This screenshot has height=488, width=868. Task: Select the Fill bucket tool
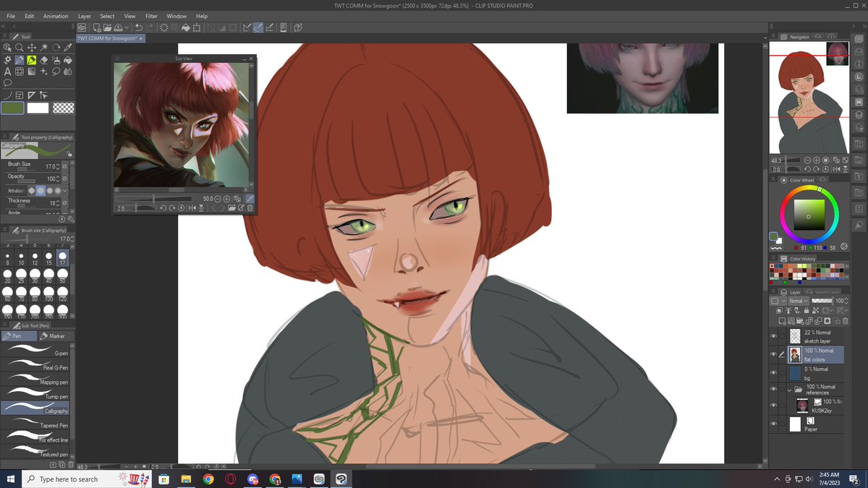click(x=68, y=60)
